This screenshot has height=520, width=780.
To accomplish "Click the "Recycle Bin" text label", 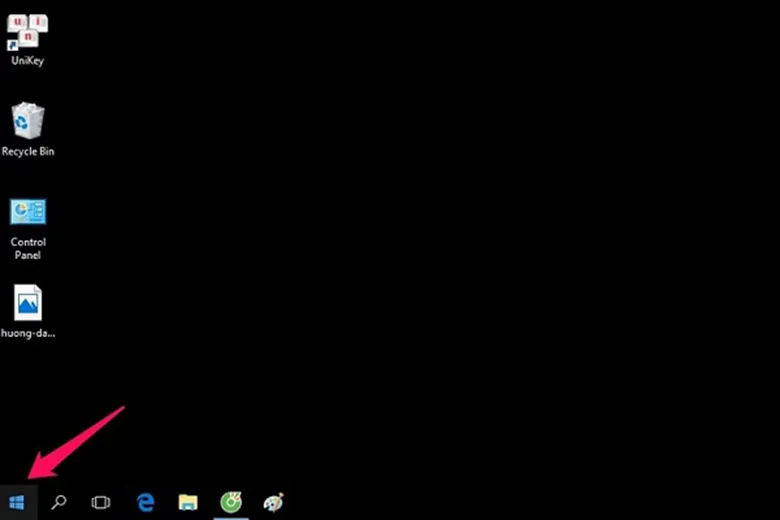I will 28,152.
